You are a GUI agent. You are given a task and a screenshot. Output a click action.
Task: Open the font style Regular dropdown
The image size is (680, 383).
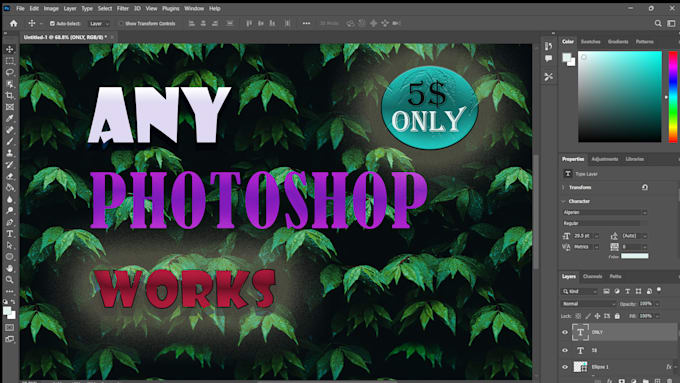point(605,223)
